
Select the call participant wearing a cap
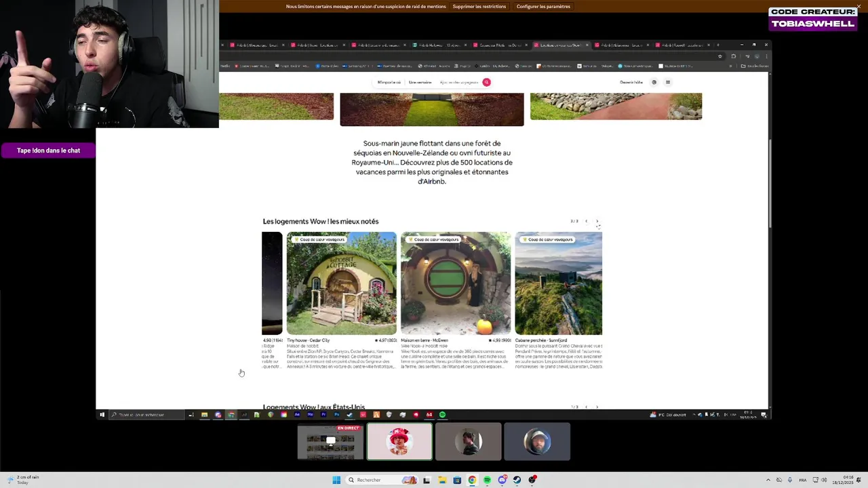click(537, 441)
